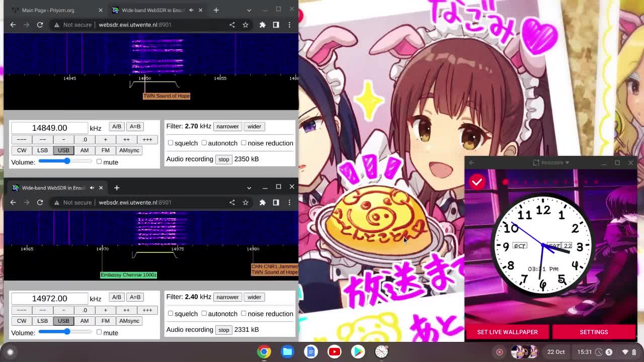This screenshot has height=362, width=644.
Task: Open clock app icon in shelf
Action: click(x=381, y=352)
